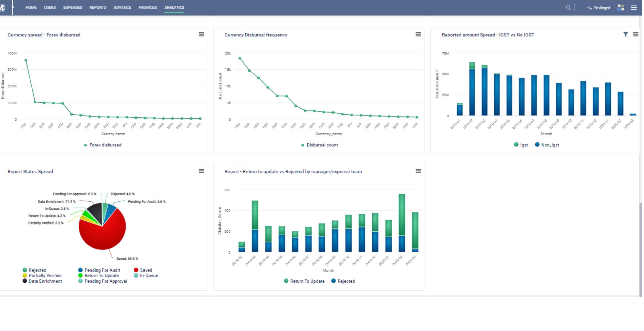644x331 pixels.
Task: Toggle Rejected in the Report Status Spread legend
Action: 34,270
